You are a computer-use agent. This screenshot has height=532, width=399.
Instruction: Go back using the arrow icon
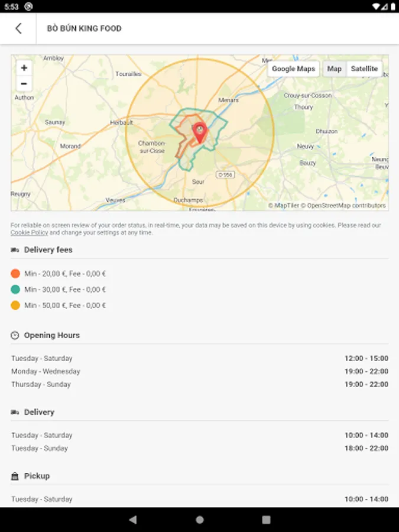click(x=19, y=28)
